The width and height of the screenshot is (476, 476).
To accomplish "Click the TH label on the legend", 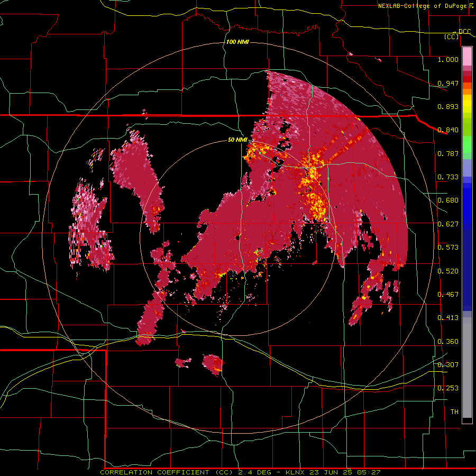I will click(x=454, y=412).
